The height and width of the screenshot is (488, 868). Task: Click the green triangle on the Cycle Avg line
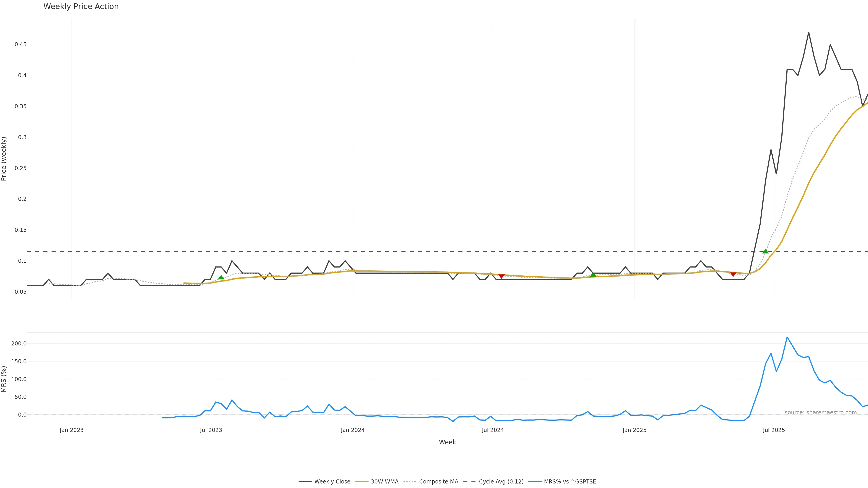point(766,251)
